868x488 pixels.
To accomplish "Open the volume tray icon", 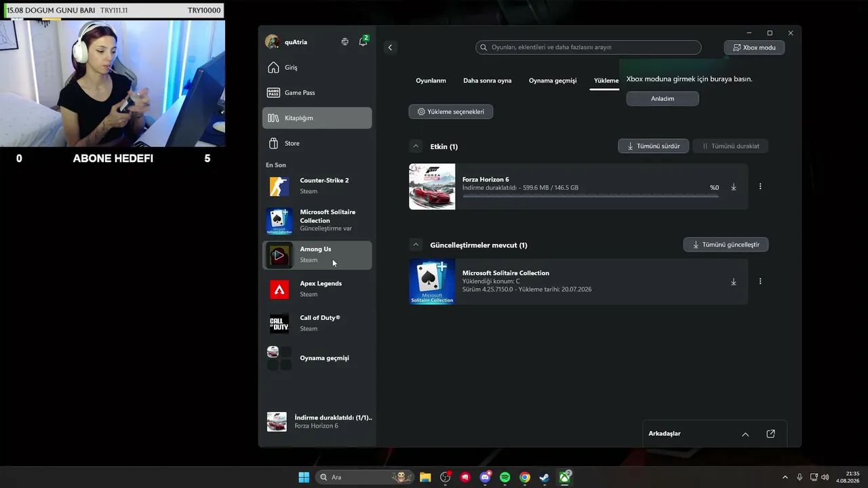I will tap(825, 477).
